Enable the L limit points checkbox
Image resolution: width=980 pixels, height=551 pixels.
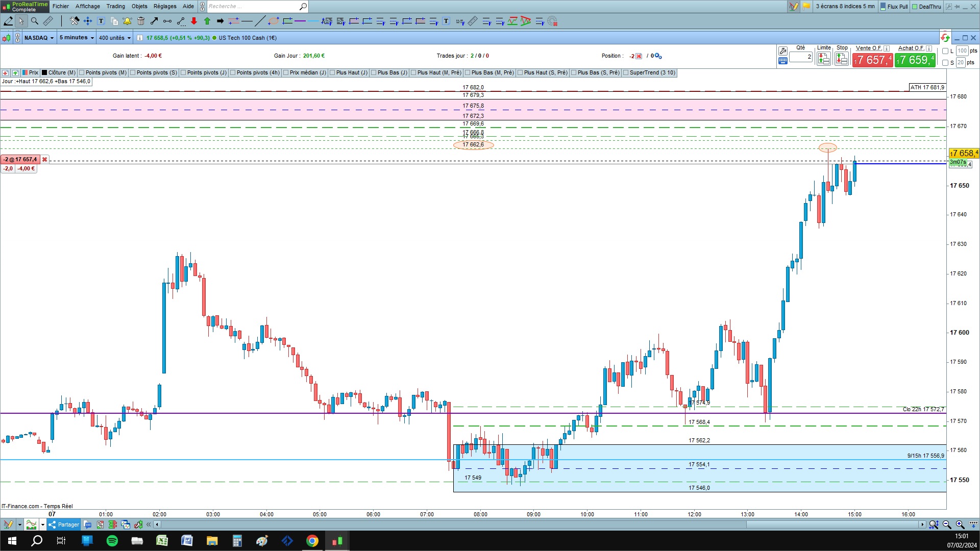[945, 51]
